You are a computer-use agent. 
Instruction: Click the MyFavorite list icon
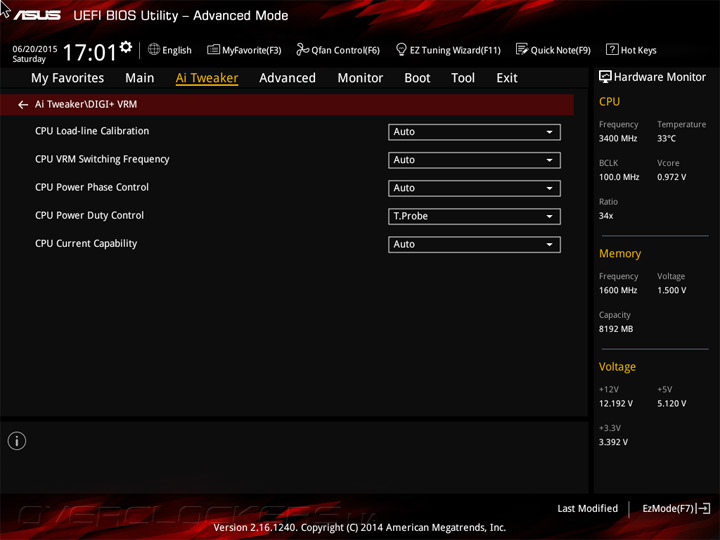[x=213, y=49]
